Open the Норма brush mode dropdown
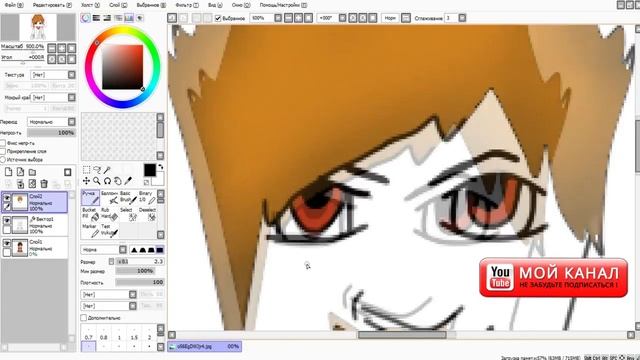 tap(104, 249)
